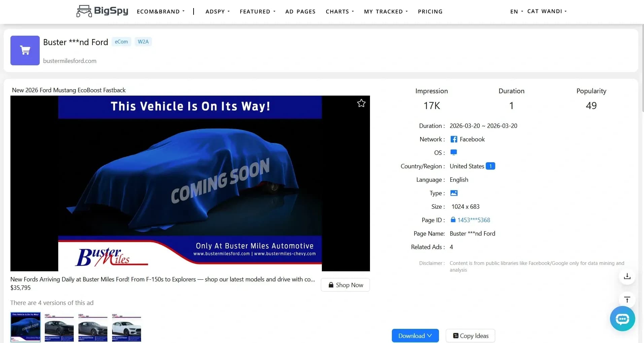644x343 pixels.
Task: Favorite this ad with the star icon
Action: [361, 103]
